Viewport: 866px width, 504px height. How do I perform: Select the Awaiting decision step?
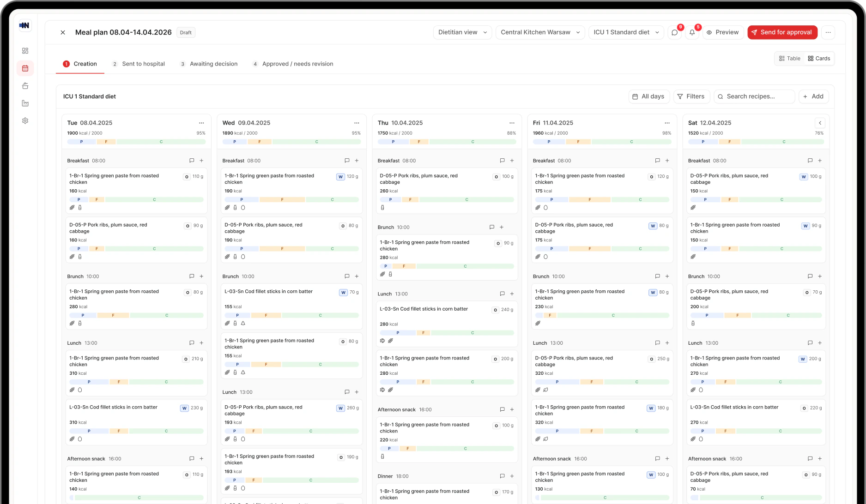[x=208, y=64]
